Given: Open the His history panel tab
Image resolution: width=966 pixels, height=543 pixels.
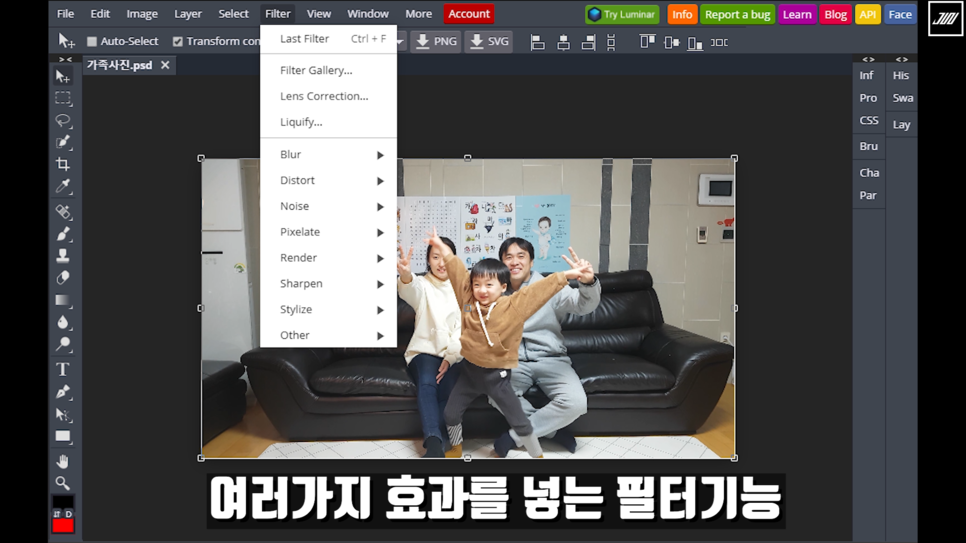Looking at the screenshot, I should point(901,75).
